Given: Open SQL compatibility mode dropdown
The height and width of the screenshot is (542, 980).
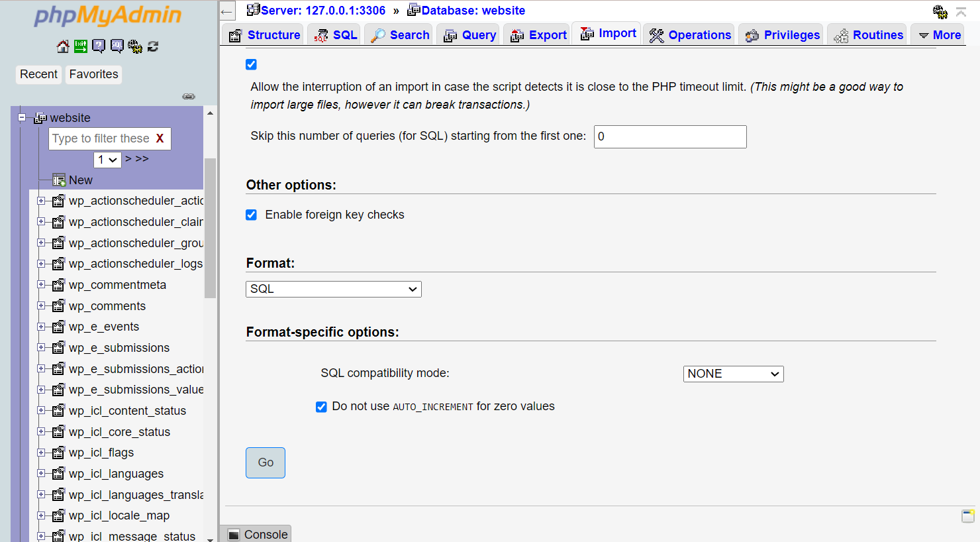Looking at the screenshot, I should [733, 374].
